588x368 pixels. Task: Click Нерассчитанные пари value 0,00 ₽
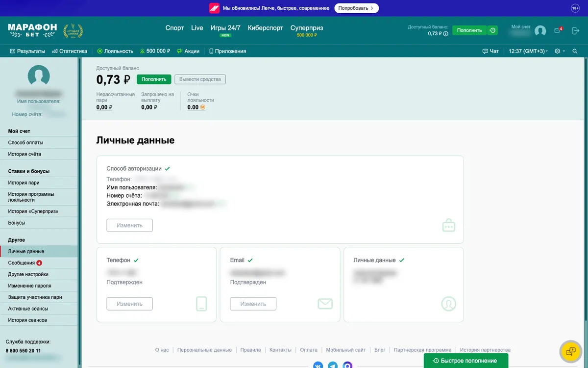(x=104, y=107)
